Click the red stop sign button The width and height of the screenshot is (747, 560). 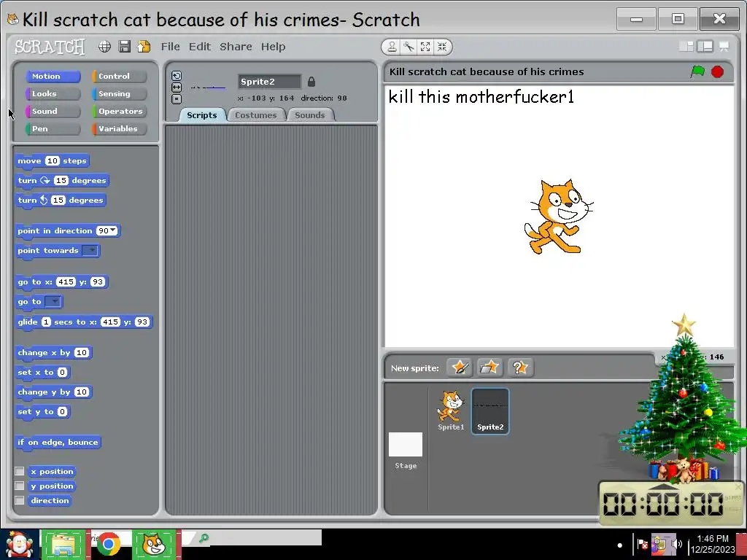[718, 72]
